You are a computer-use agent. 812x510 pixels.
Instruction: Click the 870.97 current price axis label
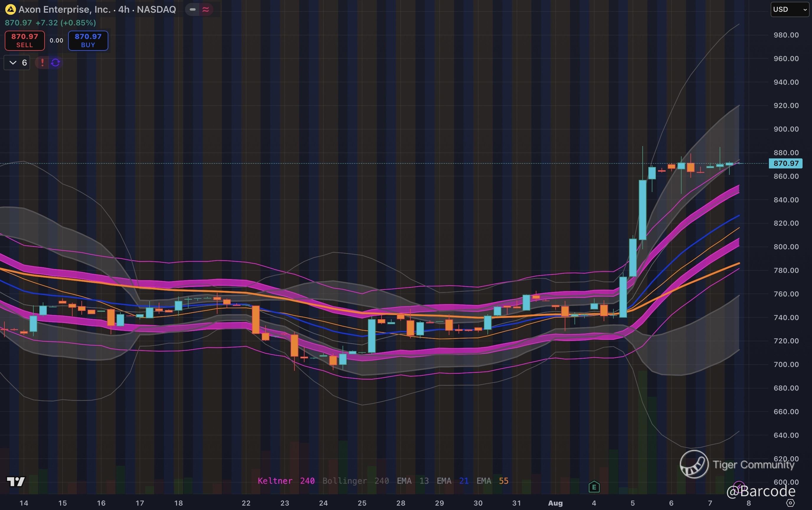(786, 163)
